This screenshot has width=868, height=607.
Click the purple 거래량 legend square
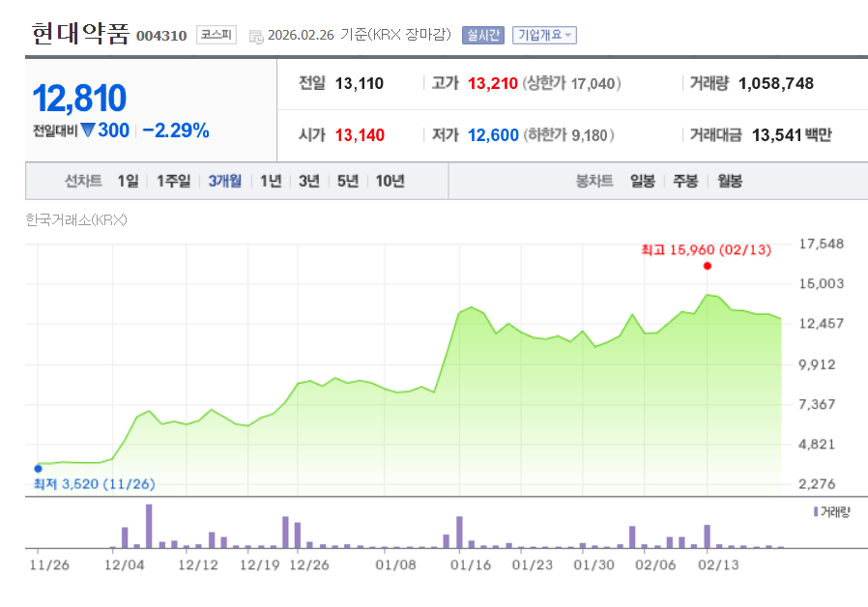point(817,510)
